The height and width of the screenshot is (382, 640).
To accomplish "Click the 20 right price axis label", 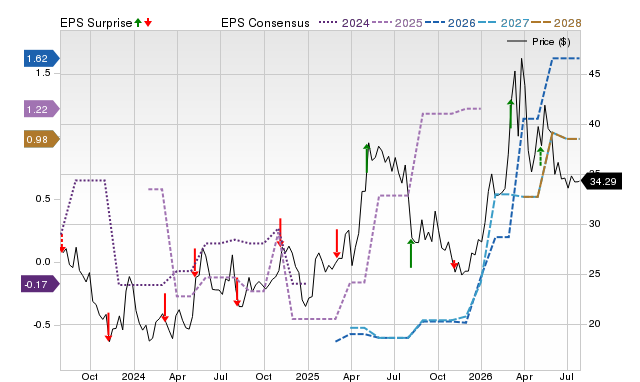I will pos(594,324).
